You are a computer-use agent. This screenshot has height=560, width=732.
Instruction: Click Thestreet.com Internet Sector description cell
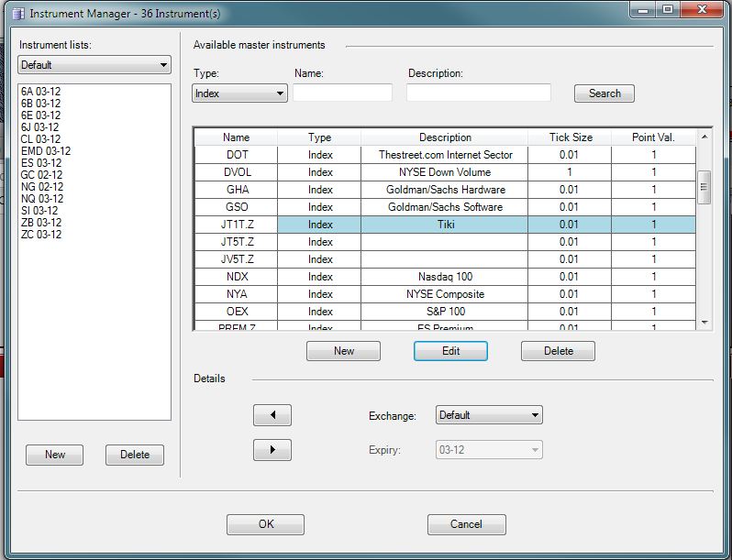click(x=445, y=155)
